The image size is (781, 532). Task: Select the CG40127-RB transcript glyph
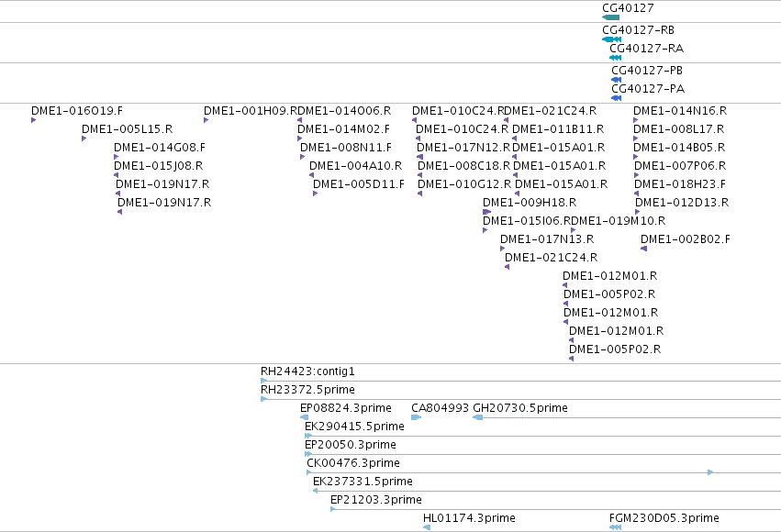611,39
